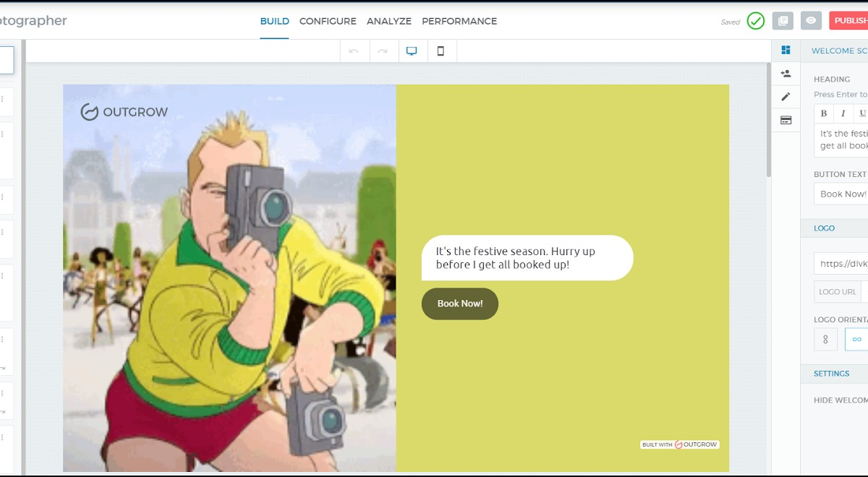Open the add-user lead form icon
Viewport: 868px width, 477px height.
[786, 74]
